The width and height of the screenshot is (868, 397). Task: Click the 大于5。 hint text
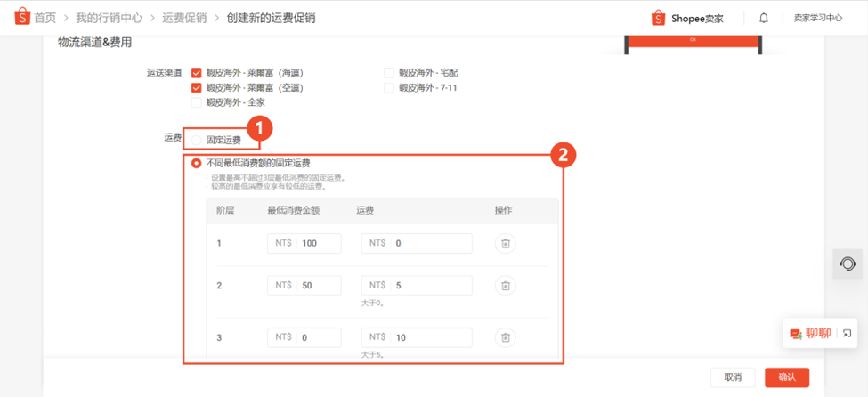tap(372, 355)
